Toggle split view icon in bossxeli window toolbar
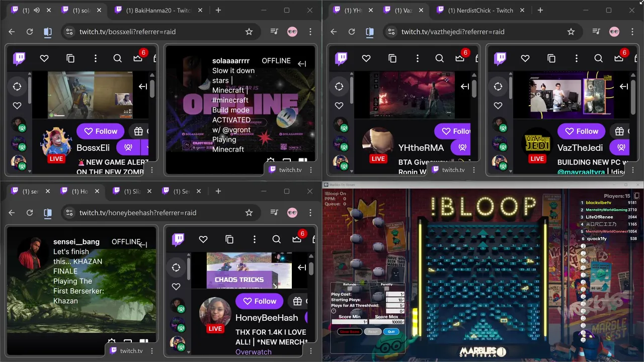Viewport: 644px width, 362px height. click(x=48, y=32)
